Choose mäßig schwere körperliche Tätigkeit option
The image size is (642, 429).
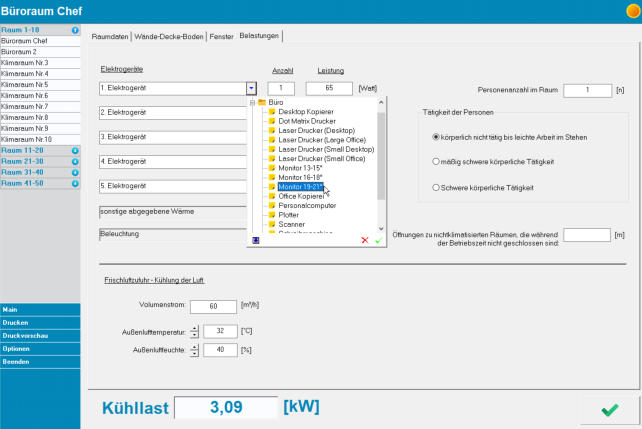point(436,160)
